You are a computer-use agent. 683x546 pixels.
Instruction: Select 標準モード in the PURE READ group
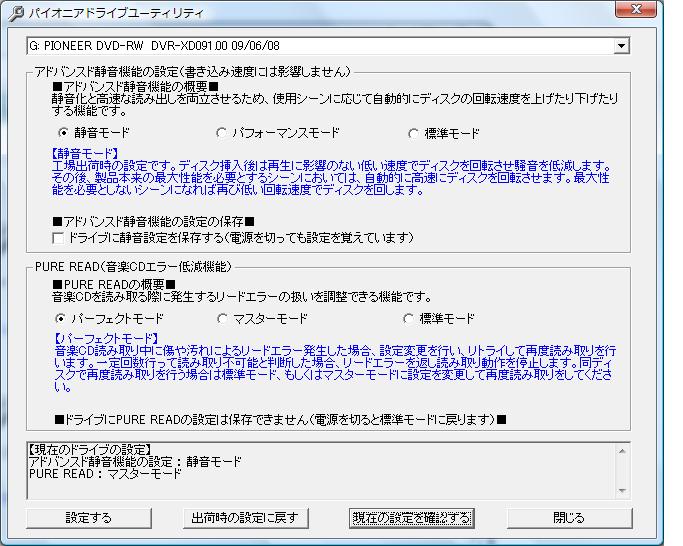(x=408, y=318)
